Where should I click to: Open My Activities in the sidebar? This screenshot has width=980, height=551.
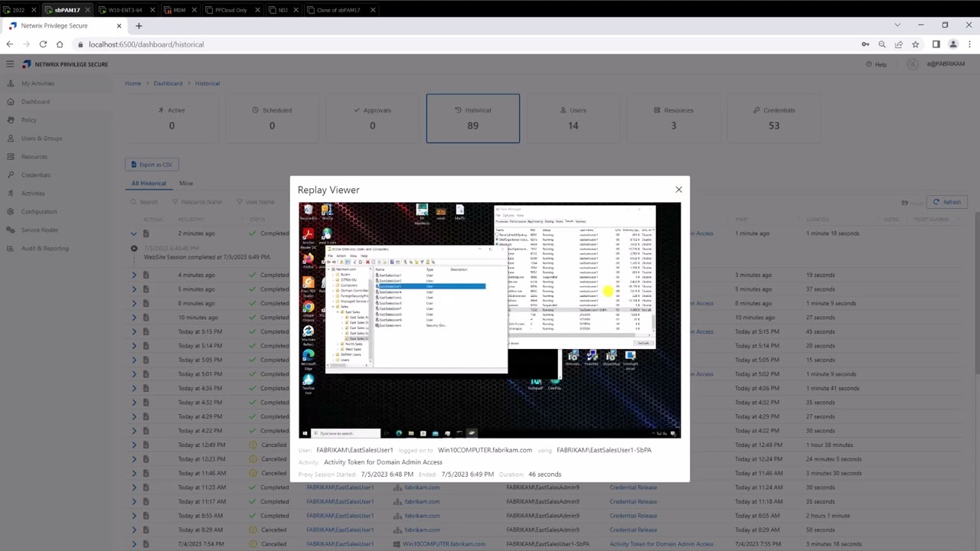(x=38, y=83)
